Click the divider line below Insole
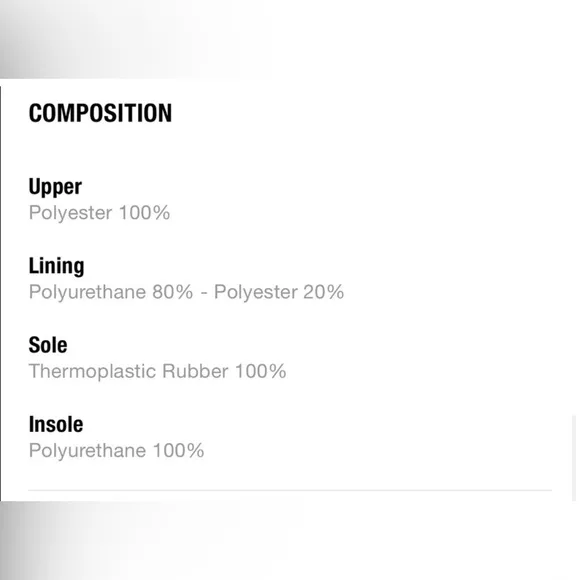The width and height of the screenshot is (580, 580). (290, 490)
